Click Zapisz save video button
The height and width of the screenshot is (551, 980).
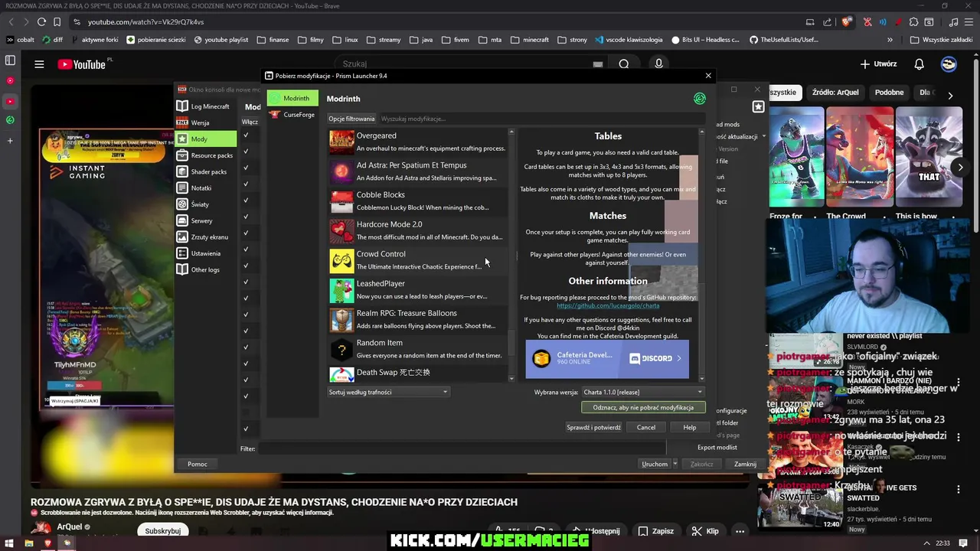pos(656,531)
